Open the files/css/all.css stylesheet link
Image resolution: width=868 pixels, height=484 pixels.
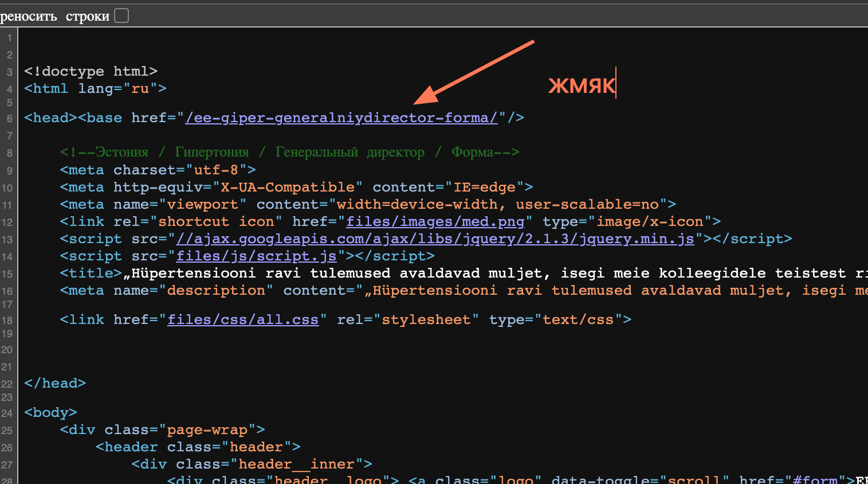(x=243, y=319)
